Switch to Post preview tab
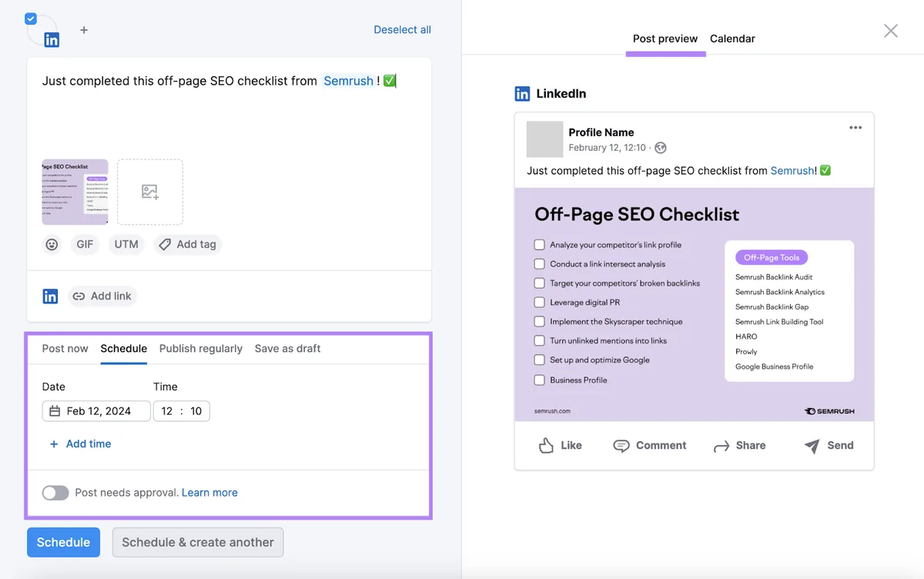Screen dimensions: 924x579 (x=665, y=38)
